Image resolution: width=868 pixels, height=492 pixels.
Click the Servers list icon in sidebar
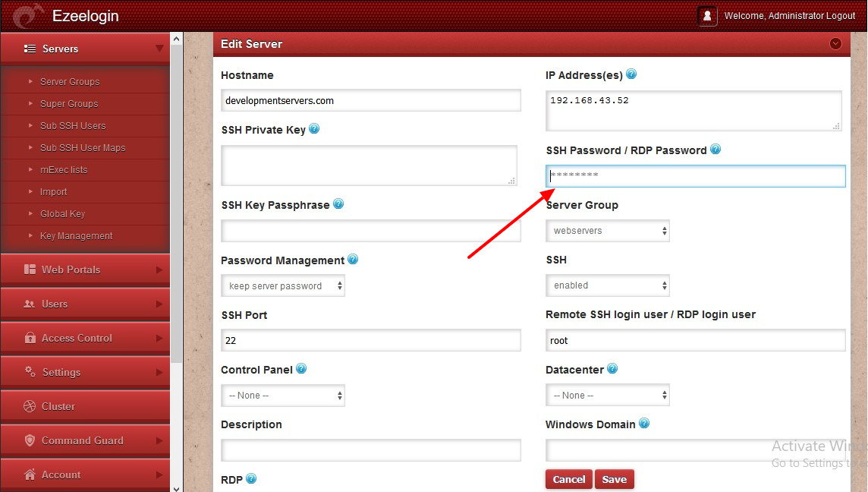point(30,49)
